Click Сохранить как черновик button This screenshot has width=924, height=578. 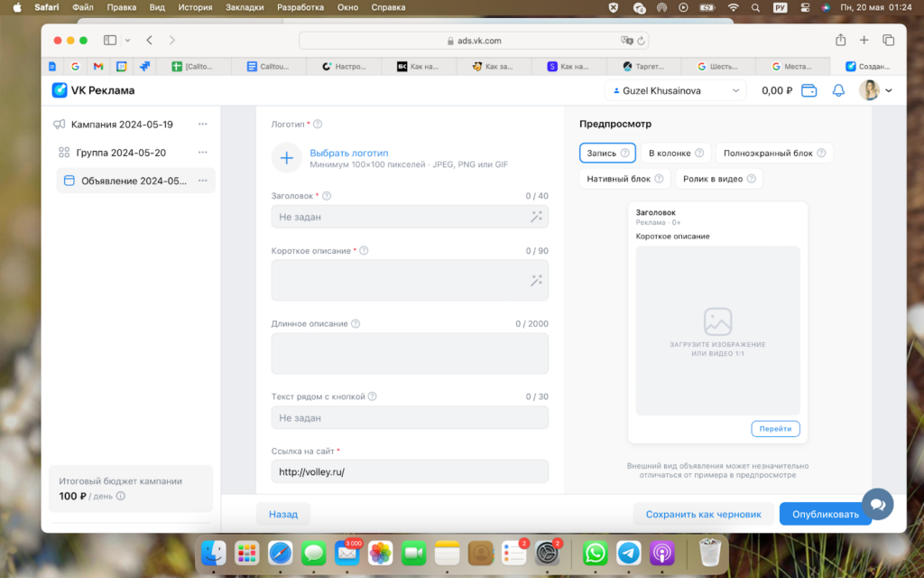(x=703, y=514)
